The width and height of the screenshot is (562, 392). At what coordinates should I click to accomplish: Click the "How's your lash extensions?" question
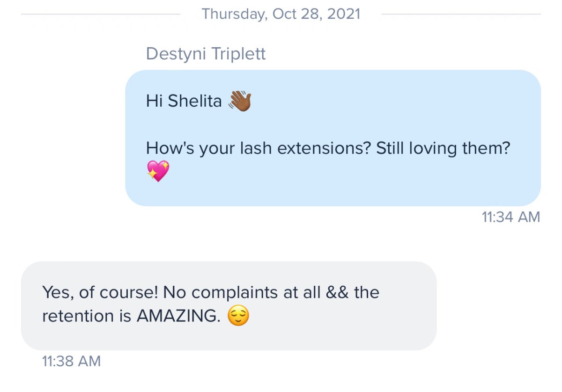tap(254, 148)
